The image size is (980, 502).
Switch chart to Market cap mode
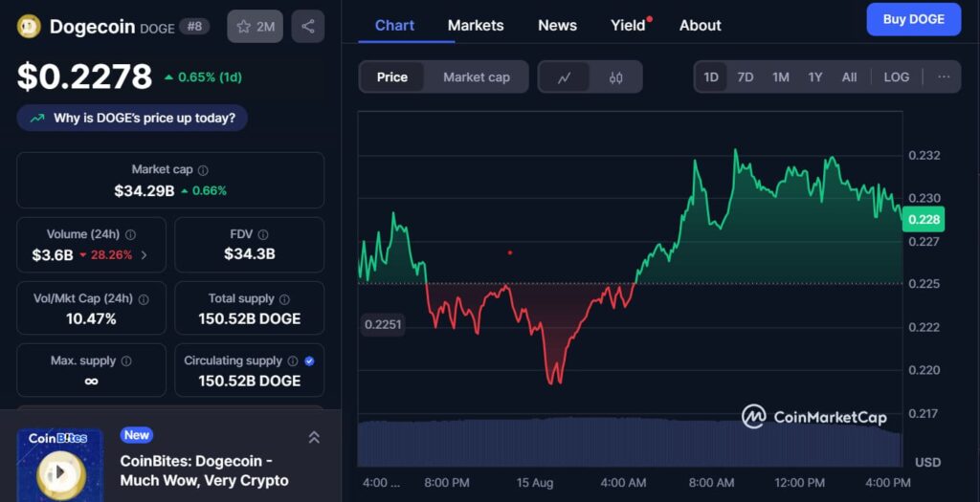(477, 77)
